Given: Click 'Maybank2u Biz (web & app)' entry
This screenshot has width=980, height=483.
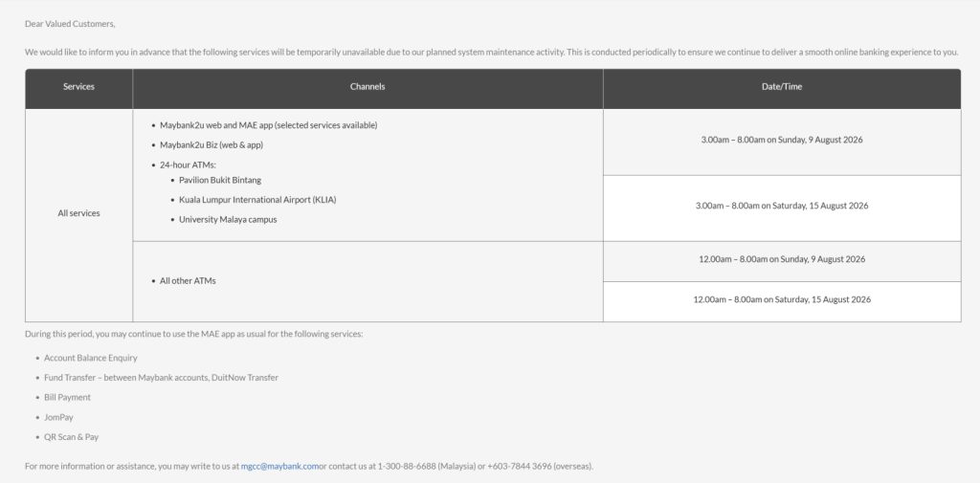Looking at the screenshot, I should click(x=212, y=145).
